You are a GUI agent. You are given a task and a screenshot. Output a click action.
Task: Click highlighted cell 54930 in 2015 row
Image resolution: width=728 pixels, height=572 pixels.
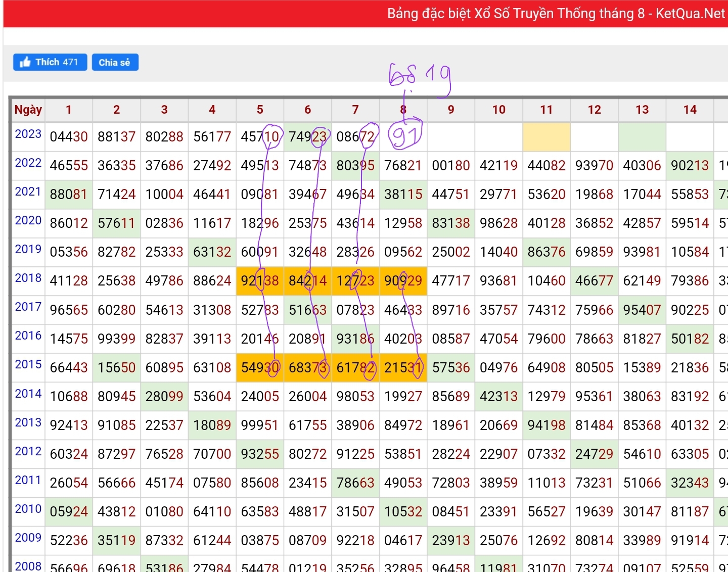pos(260,367)
